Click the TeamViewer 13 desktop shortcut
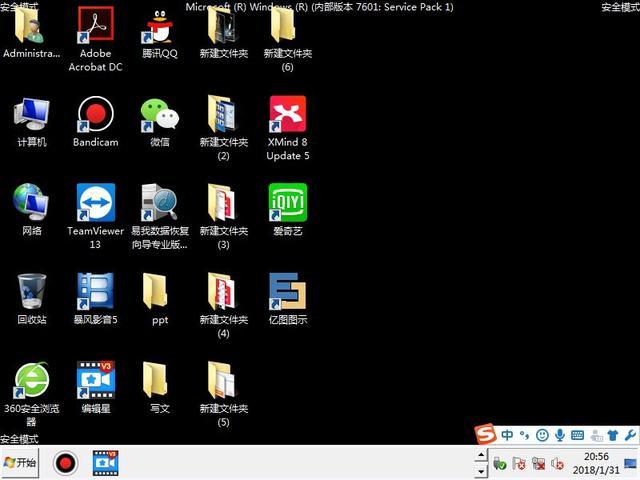Image resolution: width=640 pixels, height=480 pixels. [x=95, y=202]
